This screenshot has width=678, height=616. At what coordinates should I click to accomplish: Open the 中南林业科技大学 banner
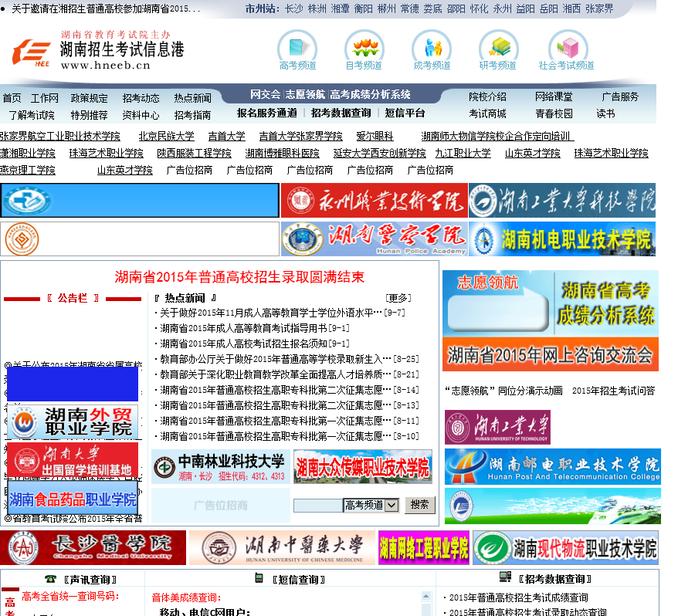point(221,467)
